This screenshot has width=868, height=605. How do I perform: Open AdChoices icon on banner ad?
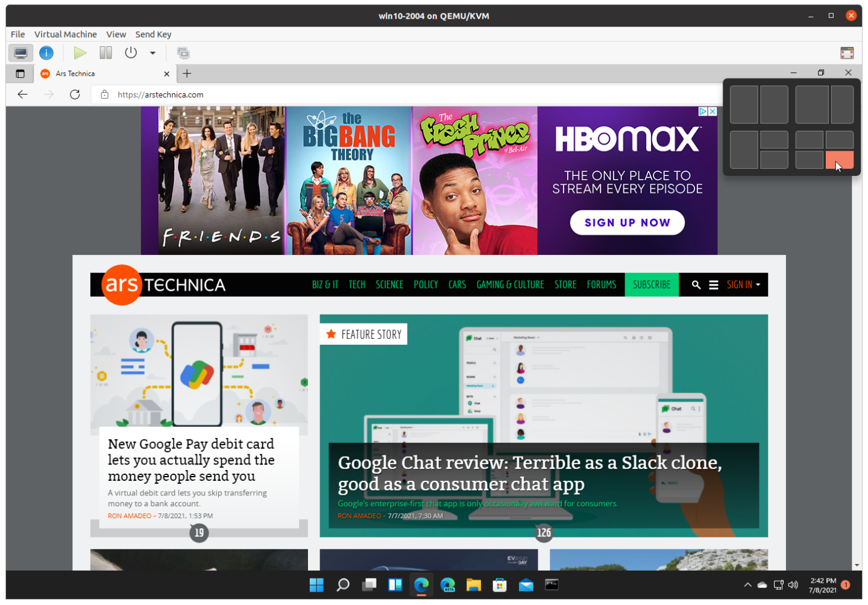[x=702, y=111]
